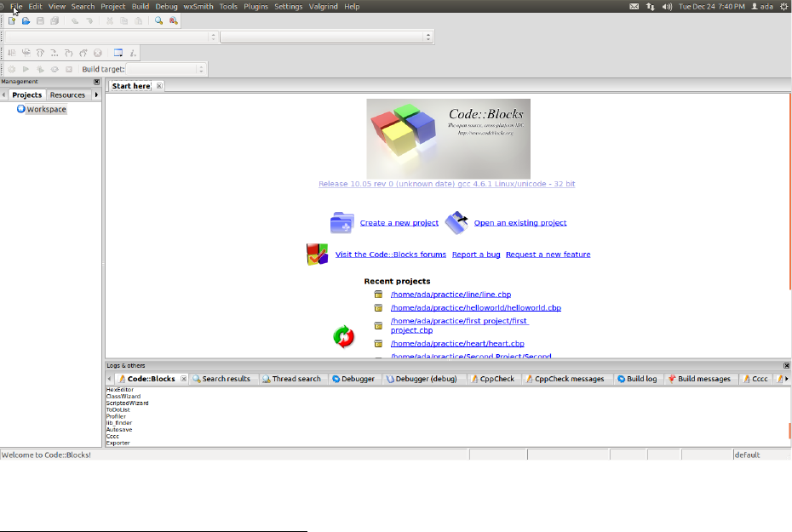The image size is (792, 532).
Task: Click the Next instruction debug icon
Action: pyautogui.click(x=54, y=53)
